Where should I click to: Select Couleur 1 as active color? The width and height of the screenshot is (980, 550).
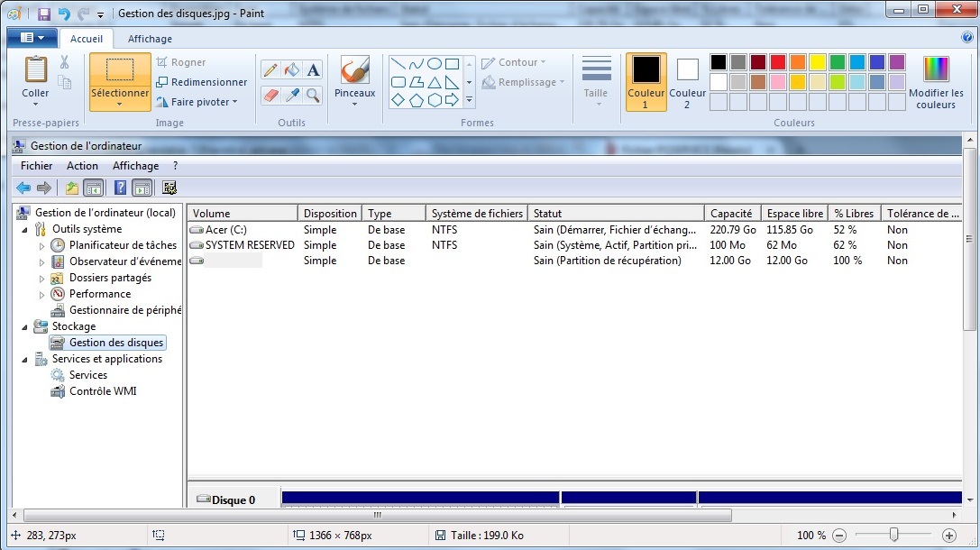[x=646, y=82]
